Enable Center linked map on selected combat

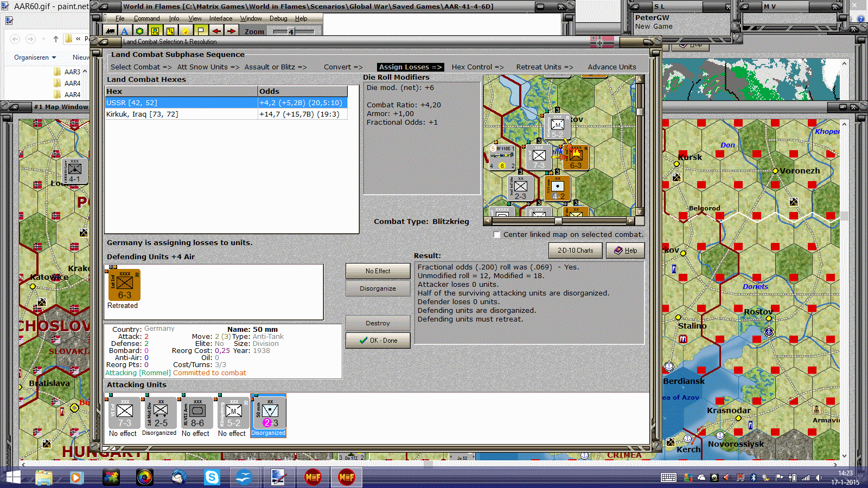tap(497, 235)
